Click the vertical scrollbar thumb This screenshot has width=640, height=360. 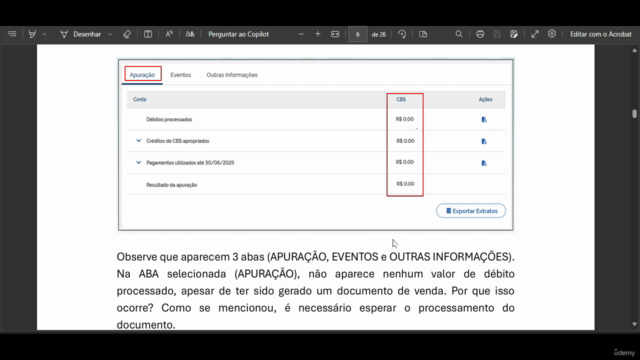(634, 114)
